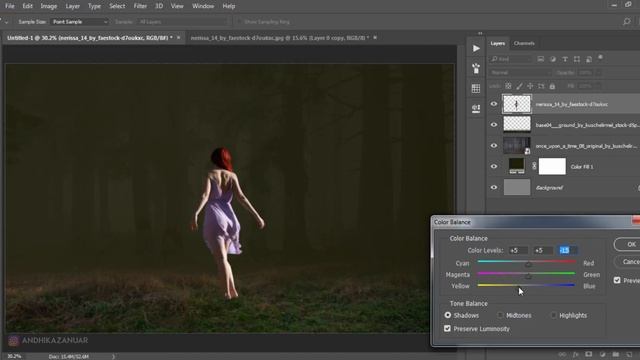This screenshot has width=640, height=360.
Task: Click lock all padlock icon
Action: [x=552, y=86]
